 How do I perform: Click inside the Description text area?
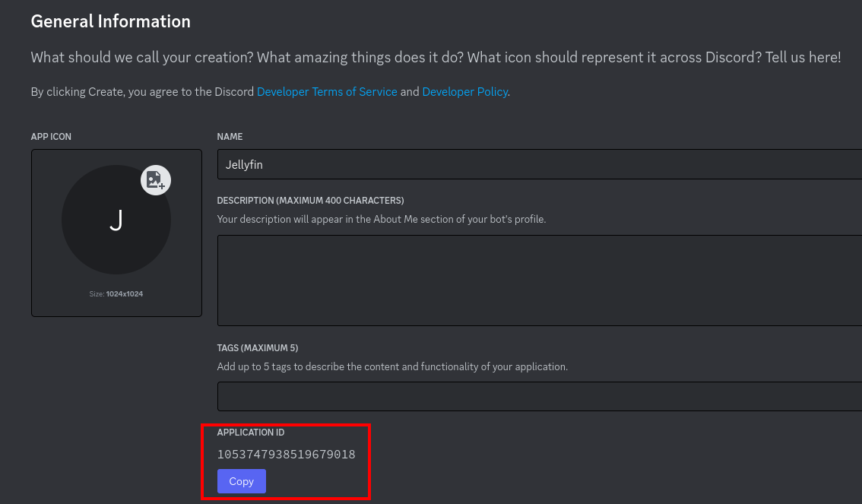(532, 280)
